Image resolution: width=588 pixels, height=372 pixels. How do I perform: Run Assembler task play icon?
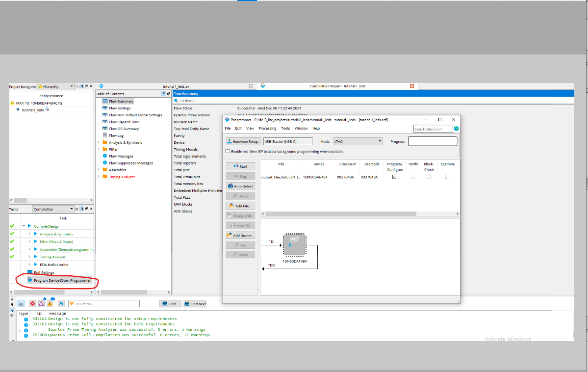(x=36, y=249)
